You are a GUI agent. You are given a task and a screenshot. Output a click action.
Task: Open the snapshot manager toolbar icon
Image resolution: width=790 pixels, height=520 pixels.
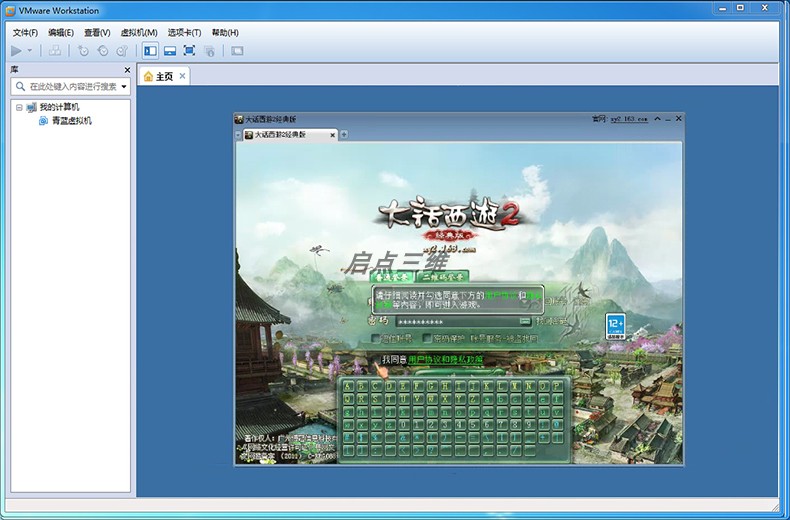(x=122, y=50)
